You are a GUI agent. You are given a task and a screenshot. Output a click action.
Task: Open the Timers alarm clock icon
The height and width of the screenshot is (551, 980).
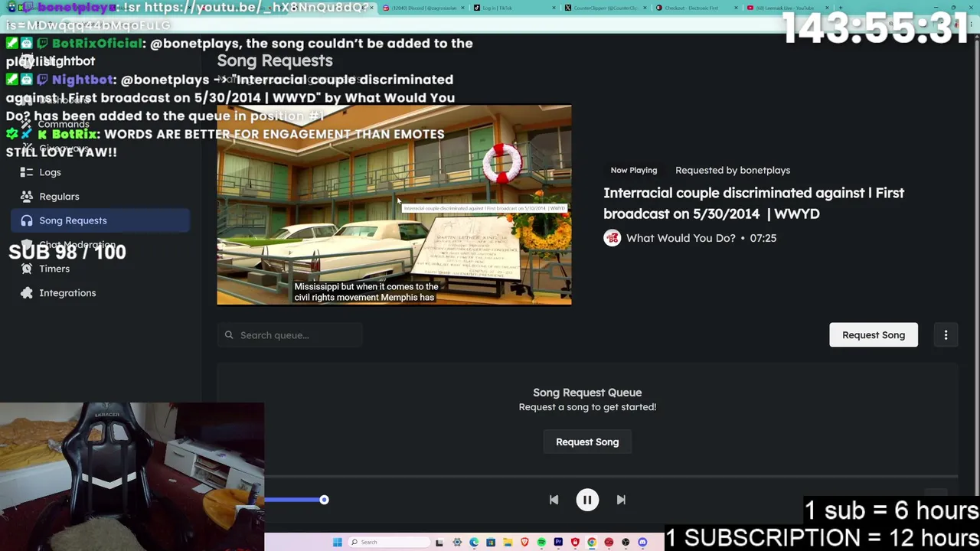coord(27,269)
